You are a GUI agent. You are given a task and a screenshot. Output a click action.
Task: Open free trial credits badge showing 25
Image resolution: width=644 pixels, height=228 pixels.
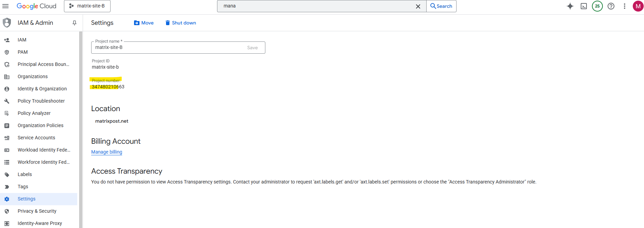click(x=597, y=6)
